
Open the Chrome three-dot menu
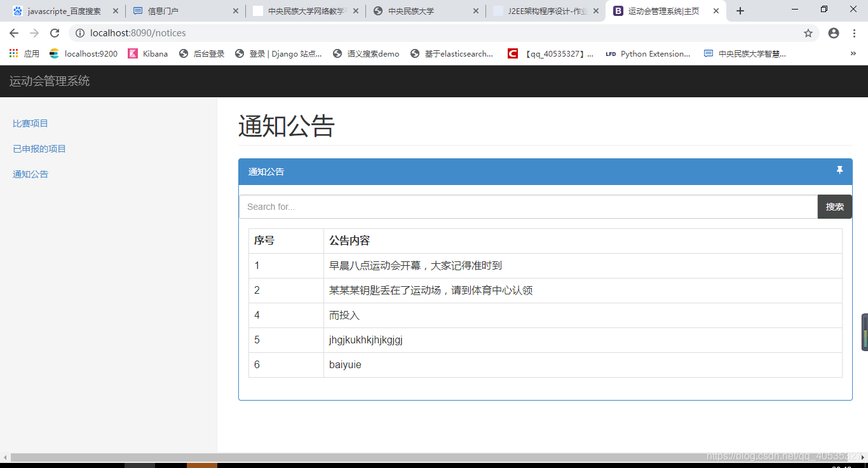tap(855, 33)
